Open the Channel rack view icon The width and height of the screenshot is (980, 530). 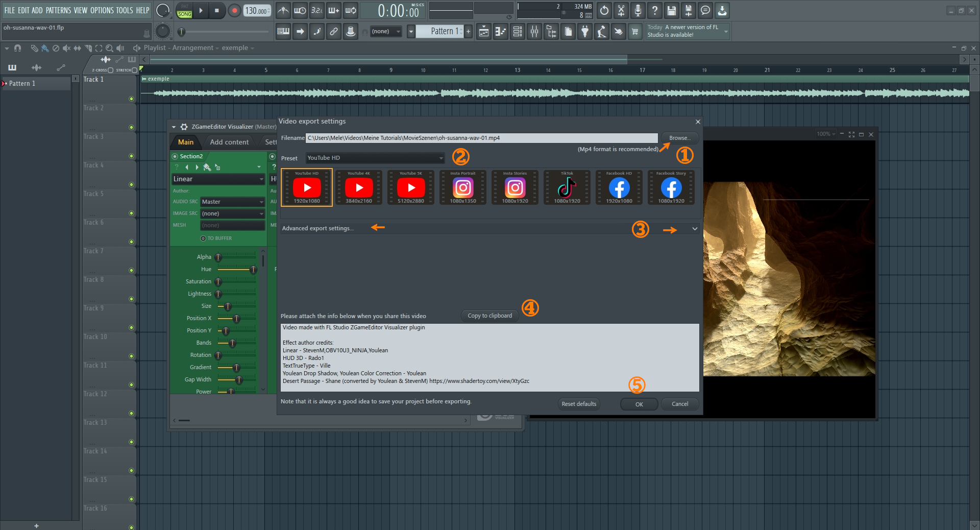click(x=518, y=32)
